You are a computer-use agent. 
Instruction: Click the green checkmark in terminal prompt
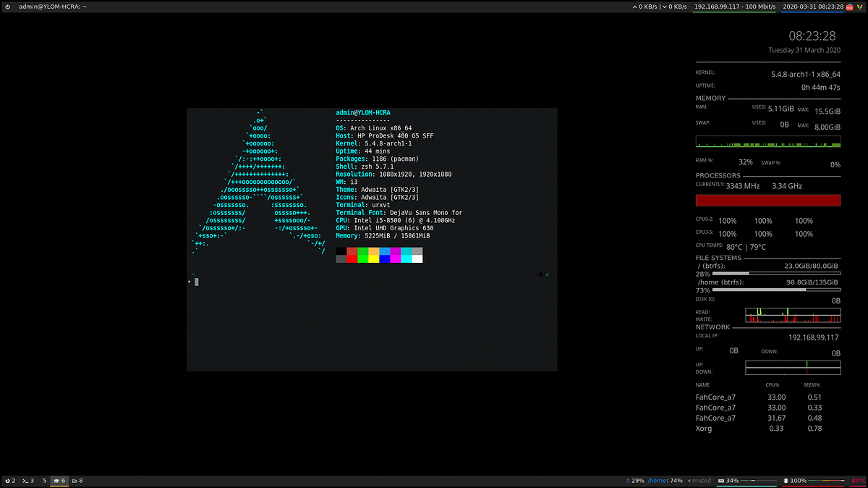point(548,274)
